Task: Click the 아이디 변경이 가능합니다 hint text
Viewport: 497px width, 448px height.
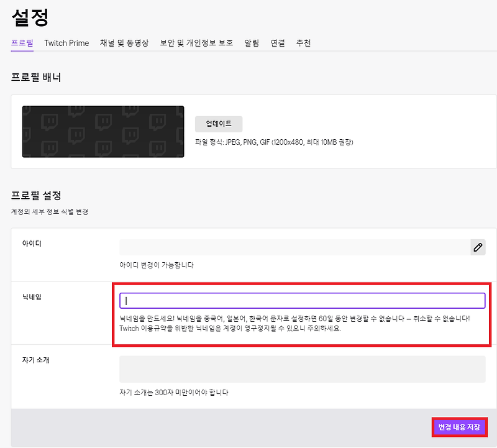Action: [157, 265]
